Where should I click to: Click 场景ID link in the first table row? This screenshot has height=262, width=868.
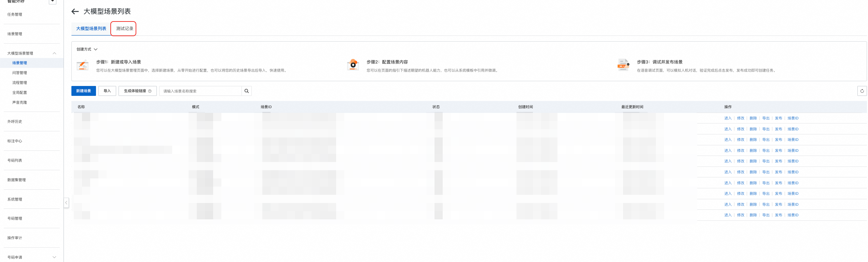click(x=793, y=118)
